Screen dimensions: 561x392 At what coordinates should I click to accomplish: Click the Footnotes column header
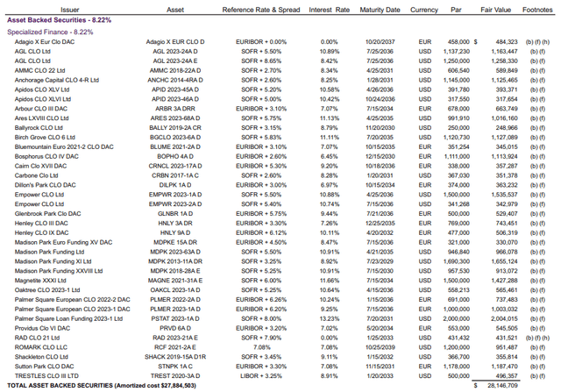tap(537, 10)
